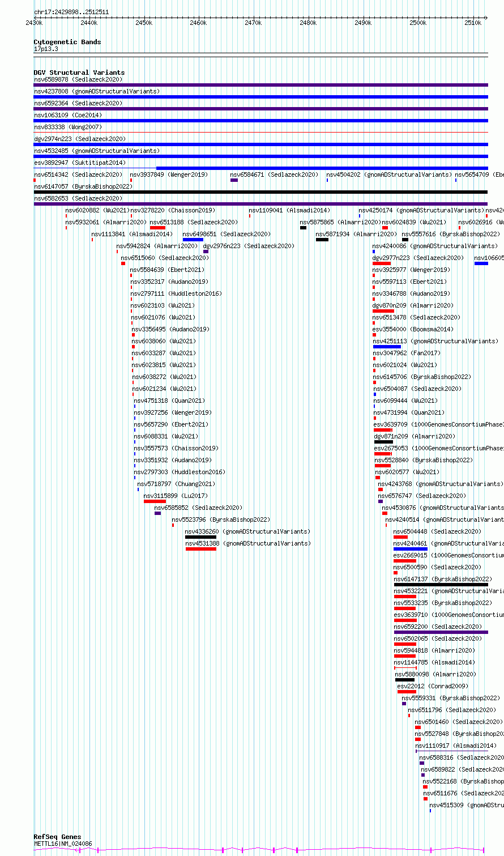The height and width of the screenshot is (856, 504).
Task: Click the red bar under nsv4531388
Action: pyautogui.click(x=201, y=549)
